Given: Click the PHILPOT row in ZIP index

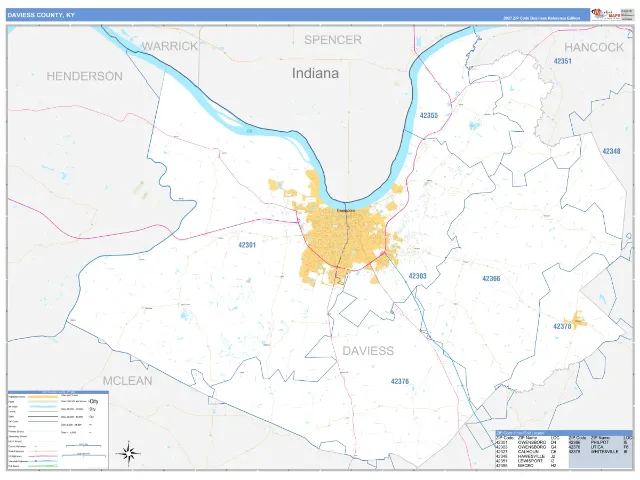Looking at the screenshot, I should tap(598, 442).
